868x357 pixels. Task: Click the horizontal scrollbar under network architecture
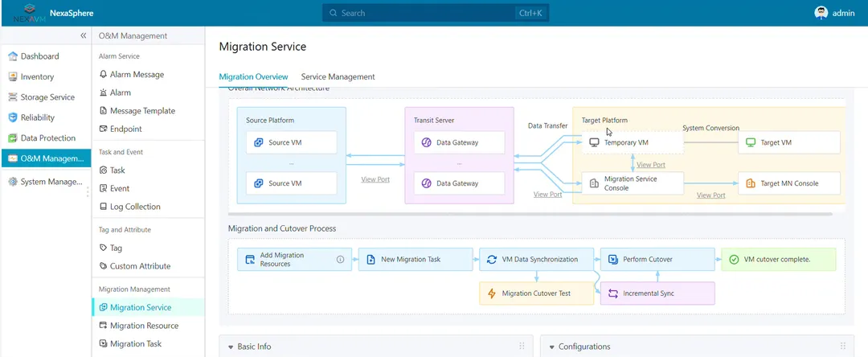point(530,214)
